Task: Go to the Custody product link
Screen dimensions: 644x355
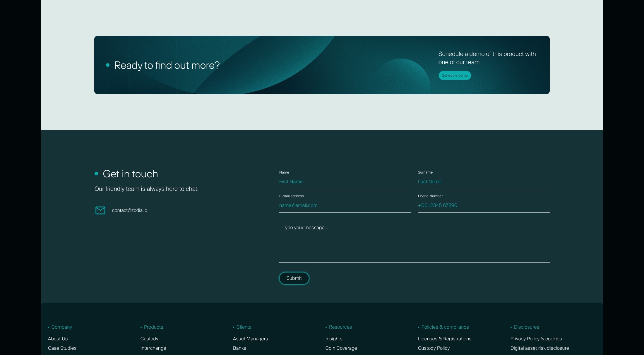Action: (149, 339)
